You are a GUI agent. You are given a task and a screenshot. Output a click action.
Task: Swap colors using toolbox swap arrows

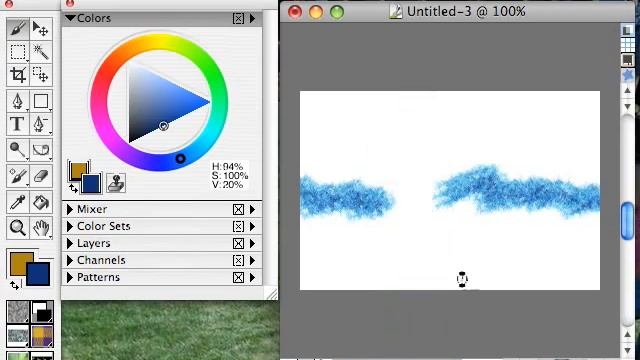pos(14,285)
